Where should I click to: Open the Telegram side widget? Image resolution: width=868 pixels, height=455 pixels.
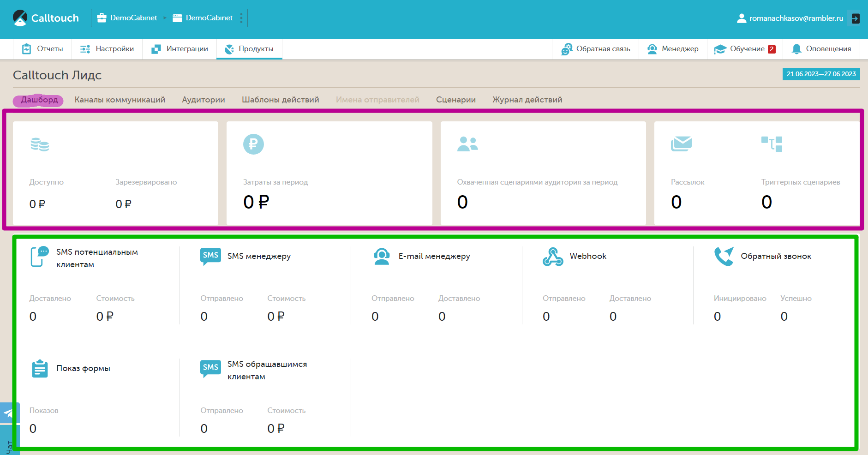[x=9, y=413]
